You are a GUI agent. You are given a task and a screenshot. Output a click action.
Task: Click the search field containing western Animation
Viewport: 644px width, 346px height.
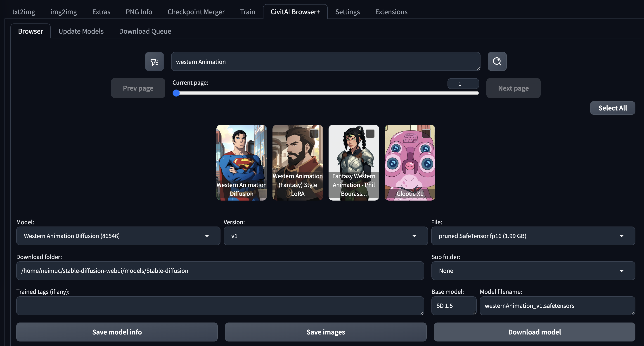tap(325, 62)
